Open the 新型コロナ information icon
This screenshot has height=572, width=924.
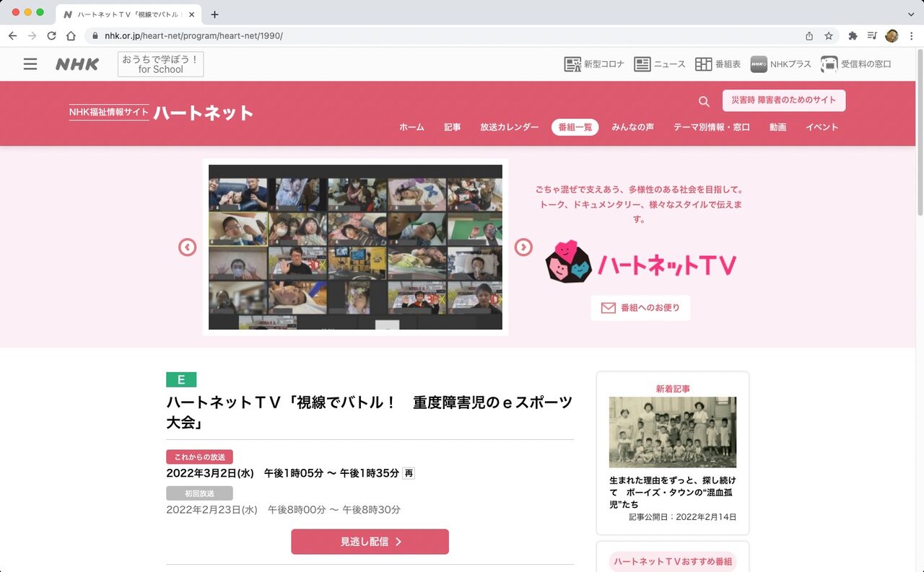572,63
